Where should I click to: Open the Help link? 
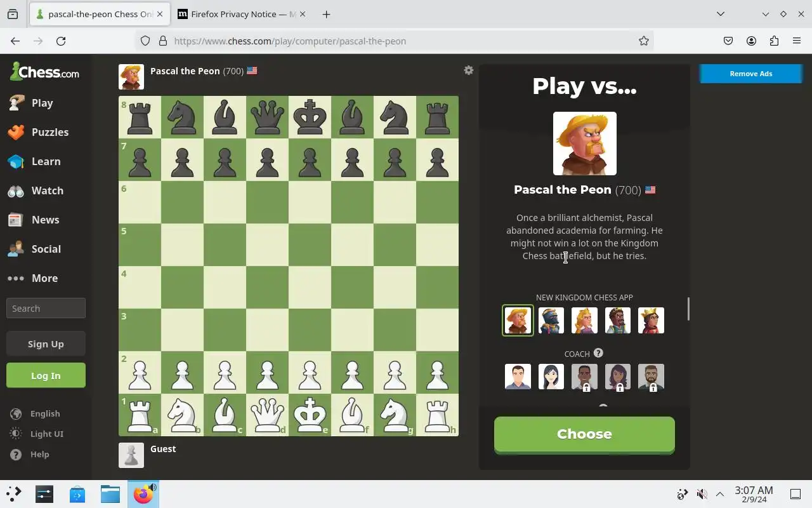pyautogui.click(x=30, y=454)
